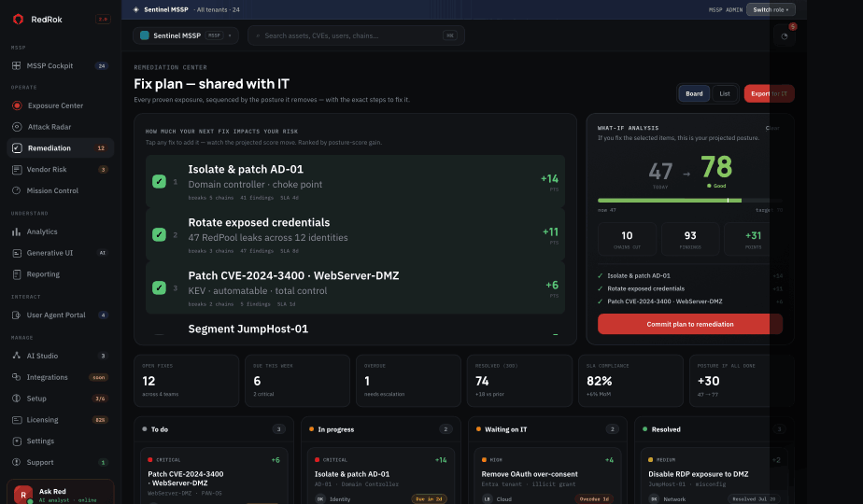Click Commit plan to remediation
Screen dimensions: 863x504
[690, 324]
